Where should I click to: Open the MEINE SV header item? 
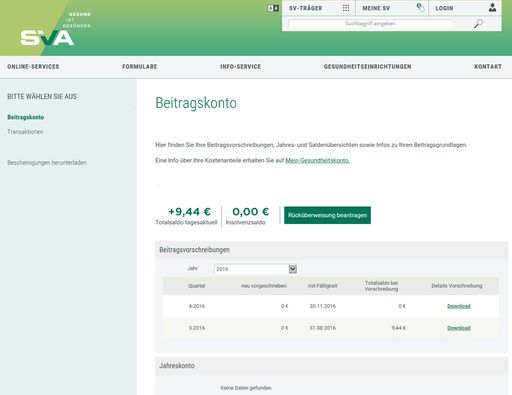click(376, 8)
